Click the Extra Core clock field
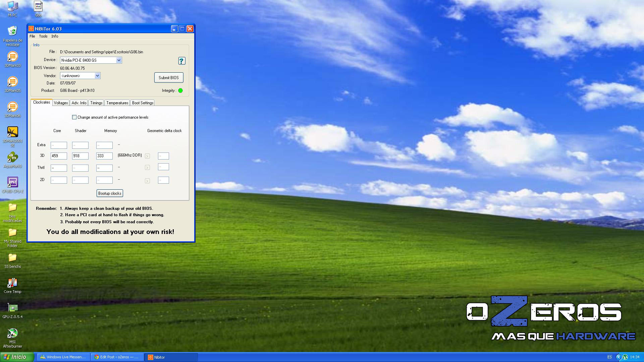Viewport: 644px width, 362px height. 59,145
